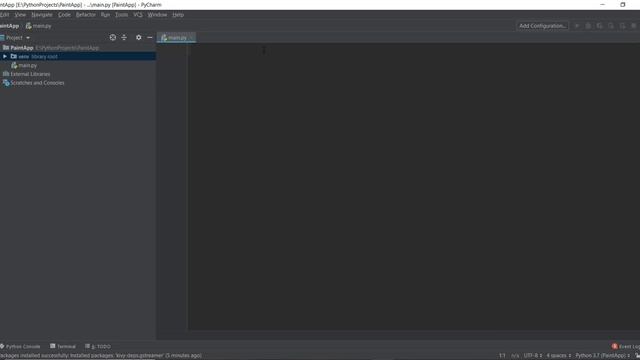Close the main.py editor tab
Viewport: 640px width, 360px height.
[x=192, y=38]
